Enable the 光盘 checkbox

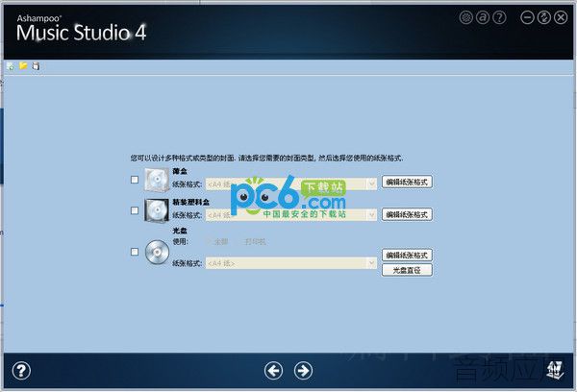tap(135, 252)
